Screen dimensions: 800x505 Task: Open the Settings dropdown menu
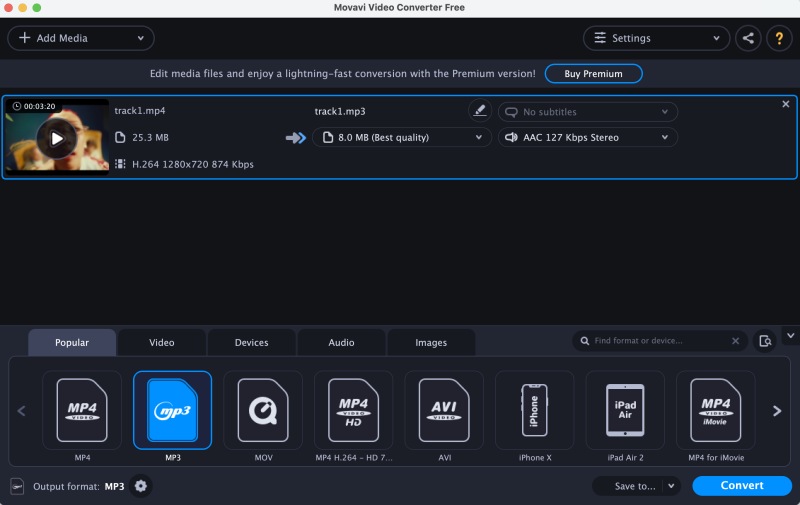point(656,38)
